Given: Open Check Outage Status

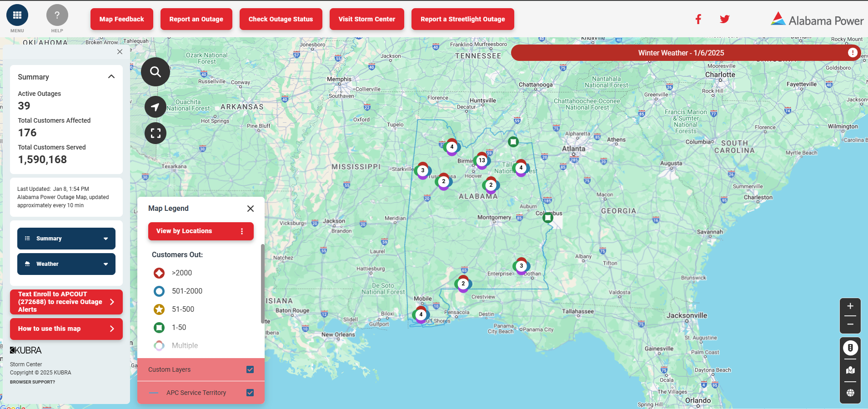Looking at the screenshot, I should tap(281, 19).
